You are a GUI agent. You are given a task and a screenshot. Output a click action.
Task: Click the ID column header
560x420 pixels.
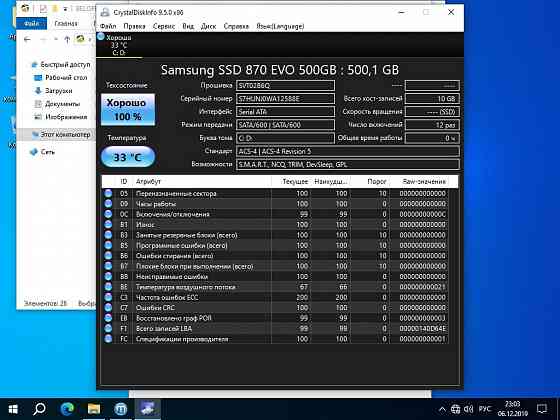tap(124, 181)
